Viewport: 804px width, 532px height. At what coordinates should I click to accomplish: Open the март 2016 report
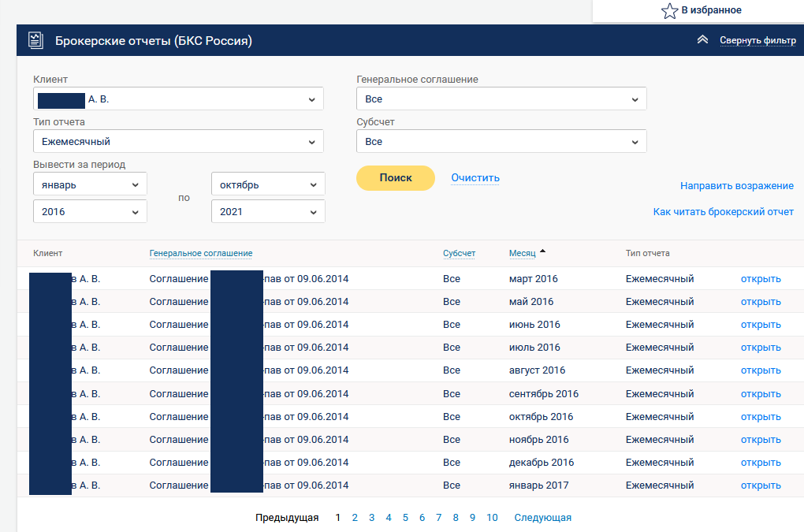pos(760,279)
